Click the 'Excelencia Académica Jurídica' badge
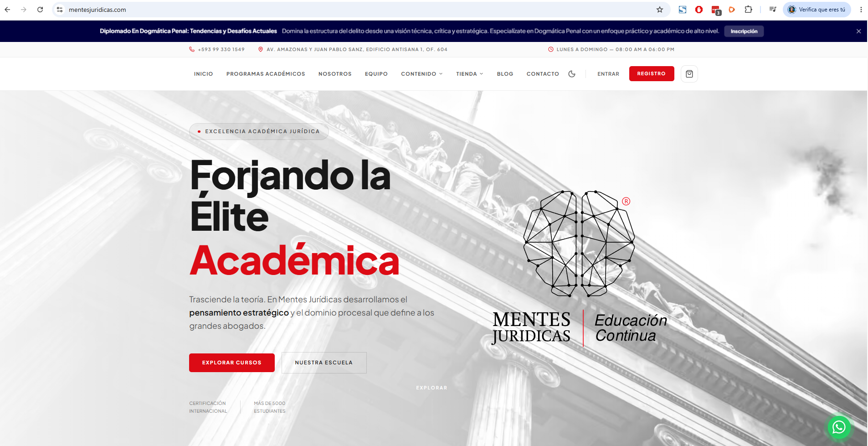Viewport: 868px width, 446px height. tap(259, 131)
